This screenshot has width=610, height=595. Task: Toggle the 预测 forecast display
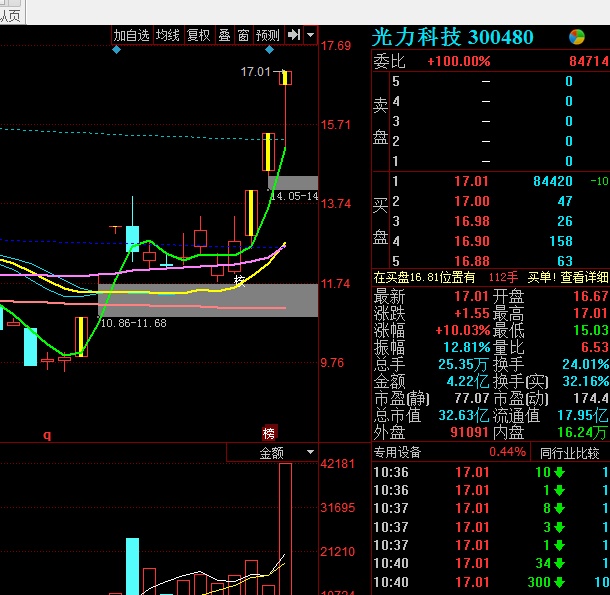pos(268,35)
